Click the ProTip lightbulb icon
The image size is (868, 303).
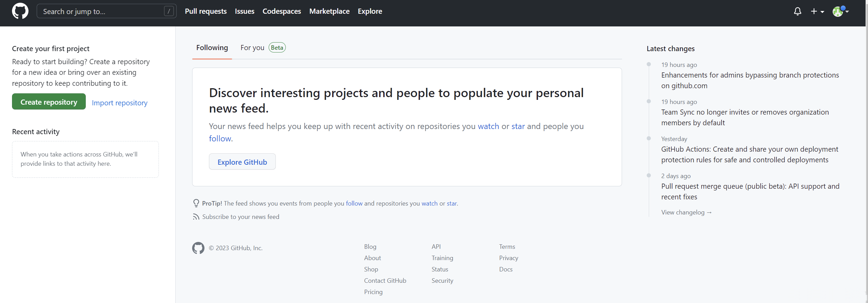[196, 203]
